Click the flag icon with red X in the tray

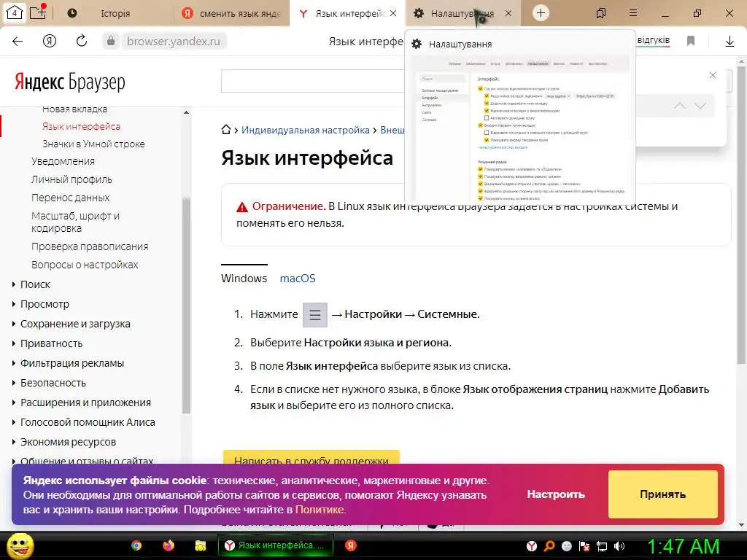(x=584, y=546)
